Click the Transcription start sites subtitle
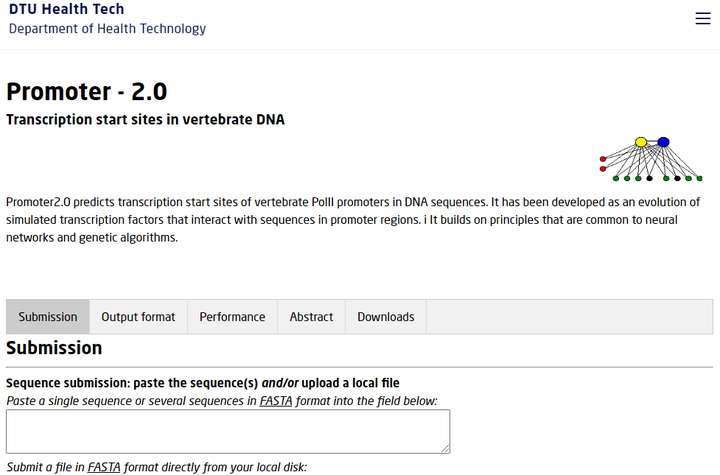 (145, 120)
